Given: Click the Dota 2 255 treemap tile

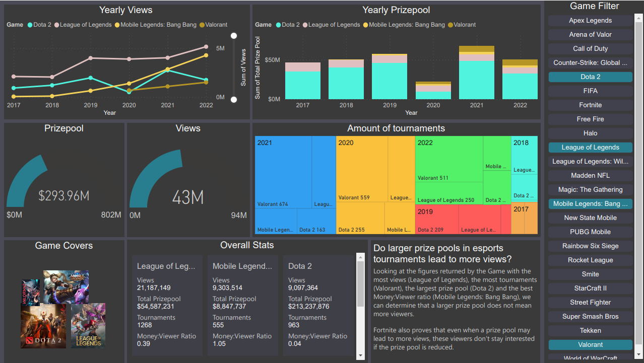Looking at the screenshot, I should [x=360, y=218].
